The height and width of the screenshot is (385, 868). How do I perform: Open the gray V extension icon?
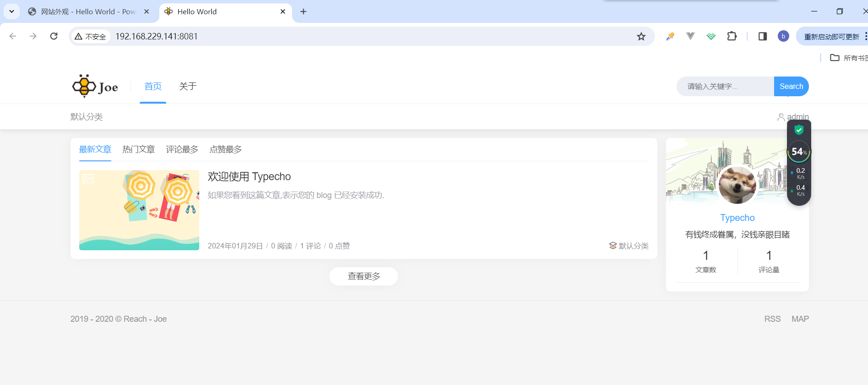point(690,36)
